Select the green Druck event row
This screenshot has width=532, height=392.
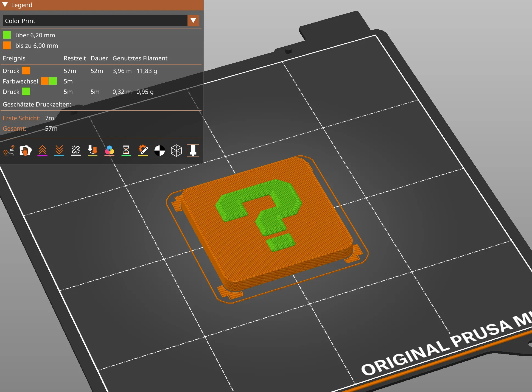coord(11,92)
